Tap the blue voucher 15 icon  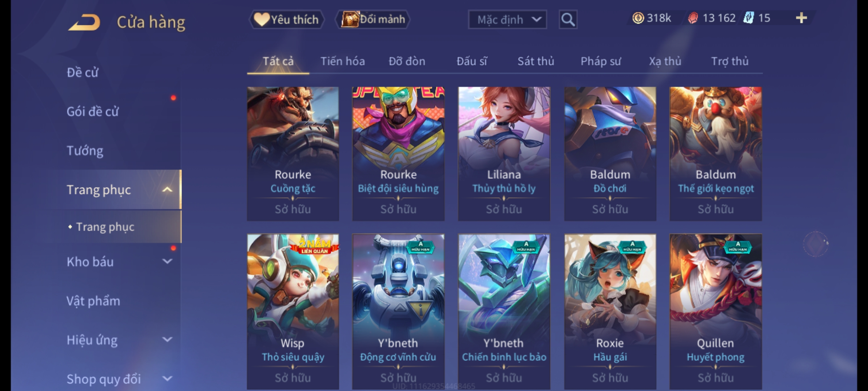click(x=748, y=18)
